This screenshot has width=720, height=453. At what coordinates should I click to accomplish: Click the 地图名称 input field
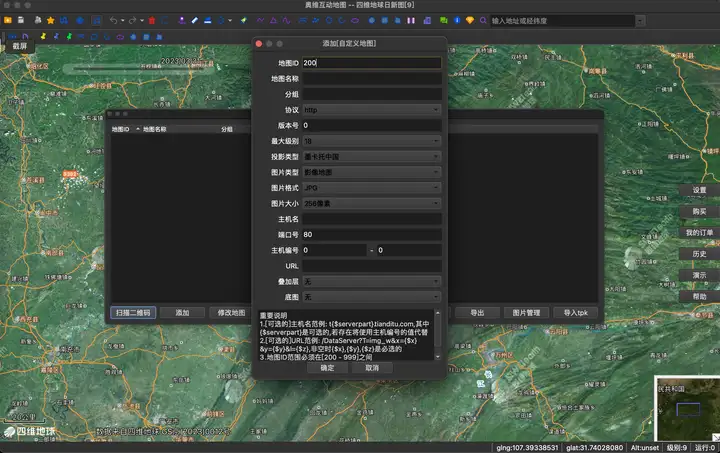(x=371, y=78)
